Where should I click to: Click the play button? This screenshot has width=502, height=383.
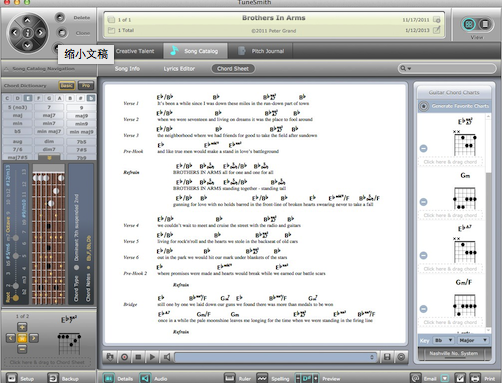coord(152,357)
